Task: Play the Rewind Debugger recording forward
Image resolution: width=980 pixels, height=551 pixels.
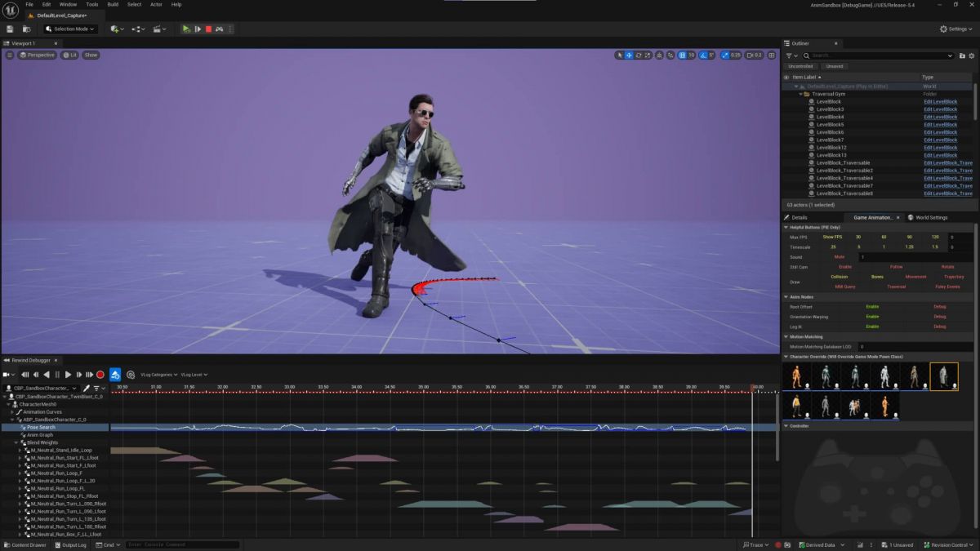Action: 68,375
